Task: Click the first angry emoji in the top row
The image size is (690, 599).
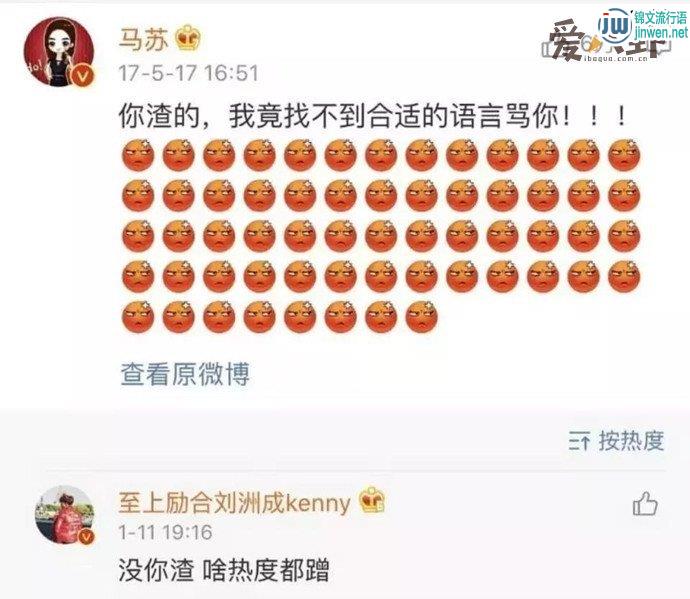Action: (x=138, y=155)
